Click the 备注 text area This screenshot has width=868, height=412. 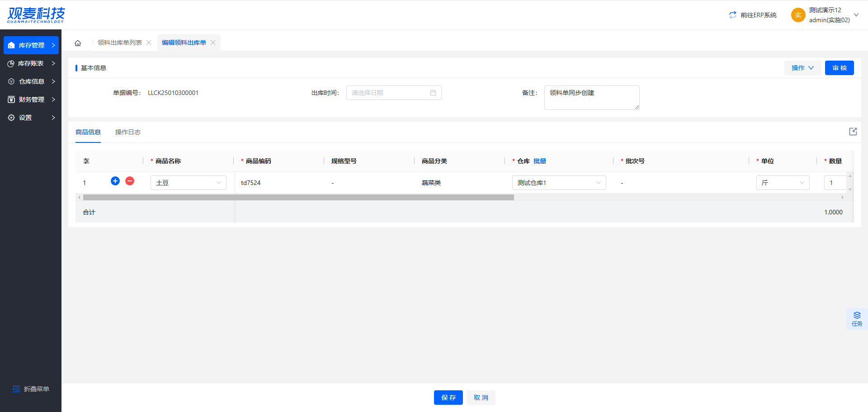pyautogui.click(x=592, y=98)
